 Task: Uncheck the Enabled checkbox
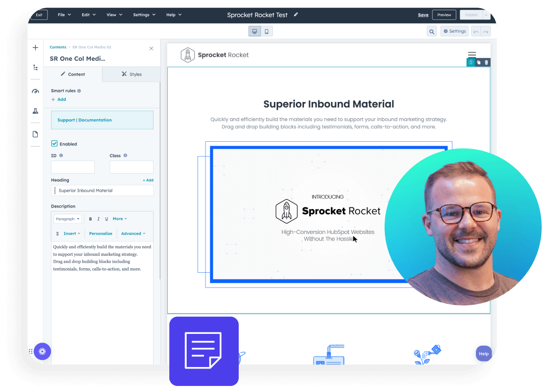pyautogui.click(x=54, y=143)
